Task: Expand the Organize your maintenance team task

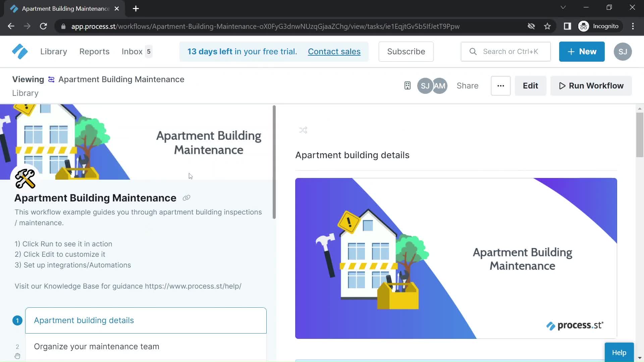Action: tap(97, 346)
